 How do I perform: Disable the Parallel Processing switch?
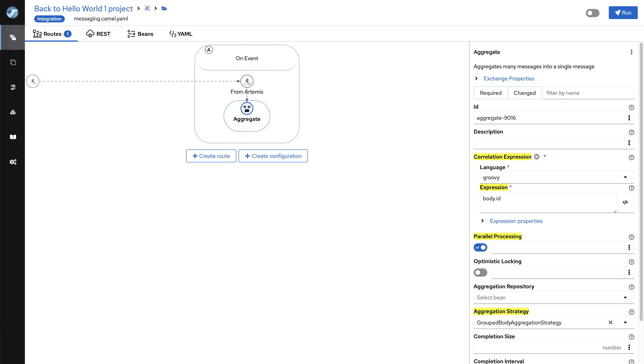[480, 247]
